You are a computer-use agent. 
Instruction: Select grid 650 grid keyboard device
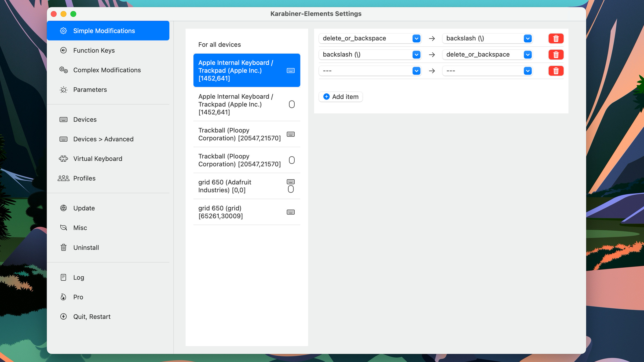coord(246,212)
